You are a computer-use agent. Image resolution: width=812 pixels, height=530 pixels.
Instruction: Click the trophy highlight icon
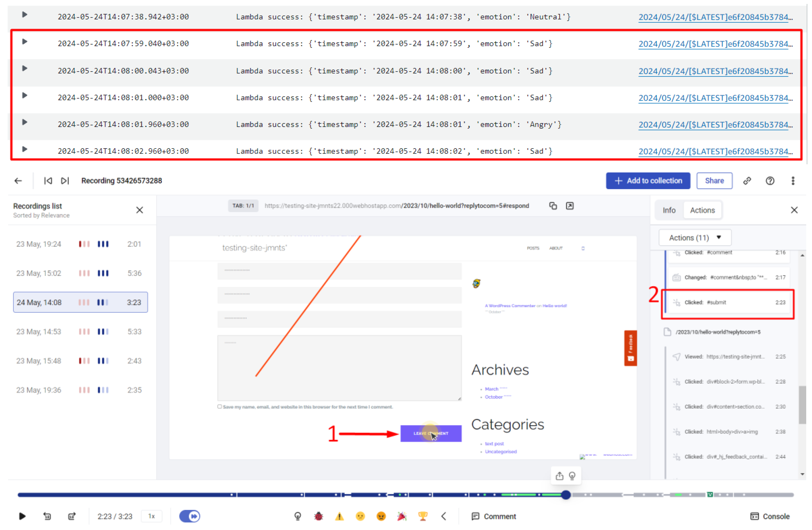coord(423,516)
